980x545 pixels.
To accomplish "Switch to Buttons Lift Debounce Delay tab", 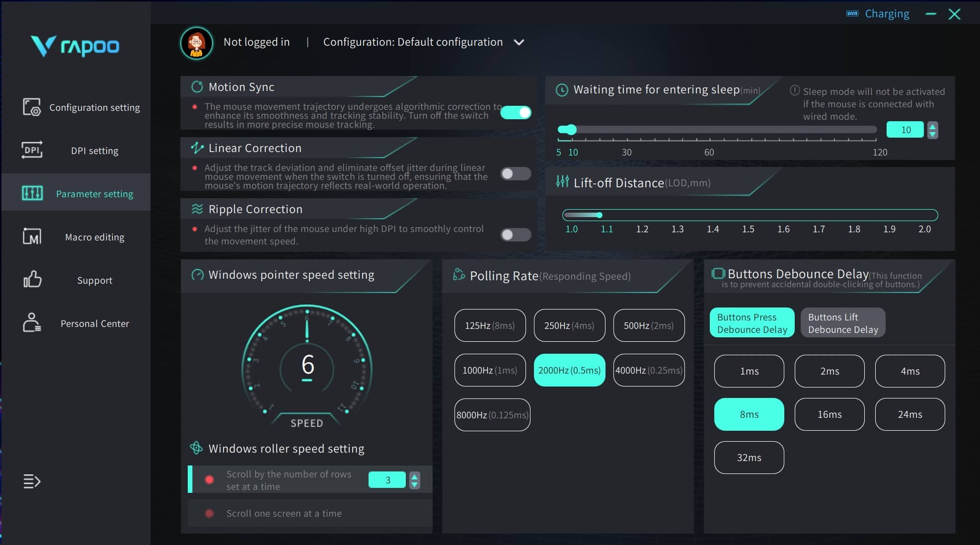I will (842, 323).
